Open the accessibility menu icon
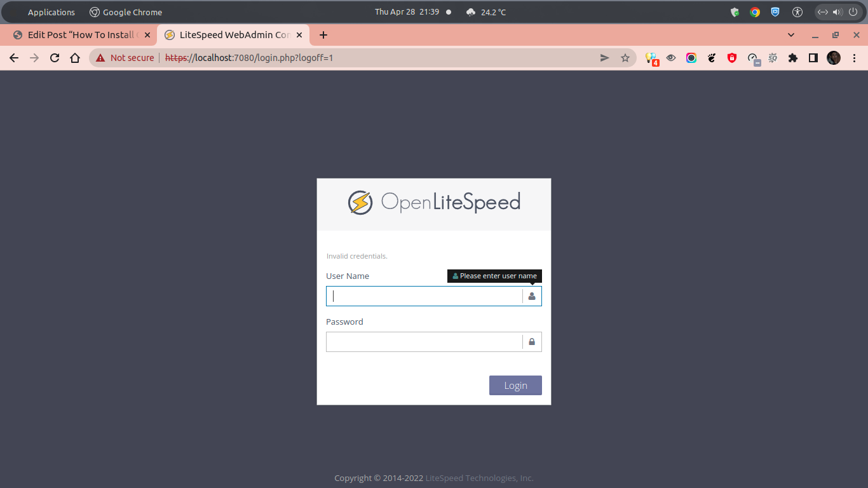The width and height of the screenshot is (868, 488). (x=797, y=12)
